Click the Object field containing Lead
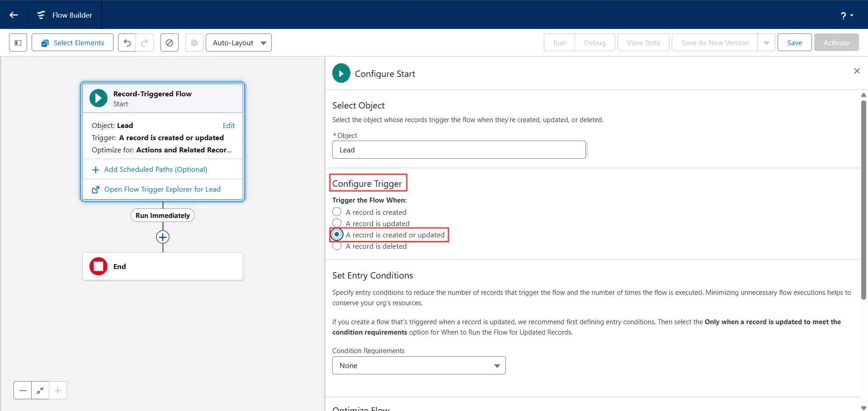Image resolution: width=868 pixels, height=411 pixels. [459, 150]
